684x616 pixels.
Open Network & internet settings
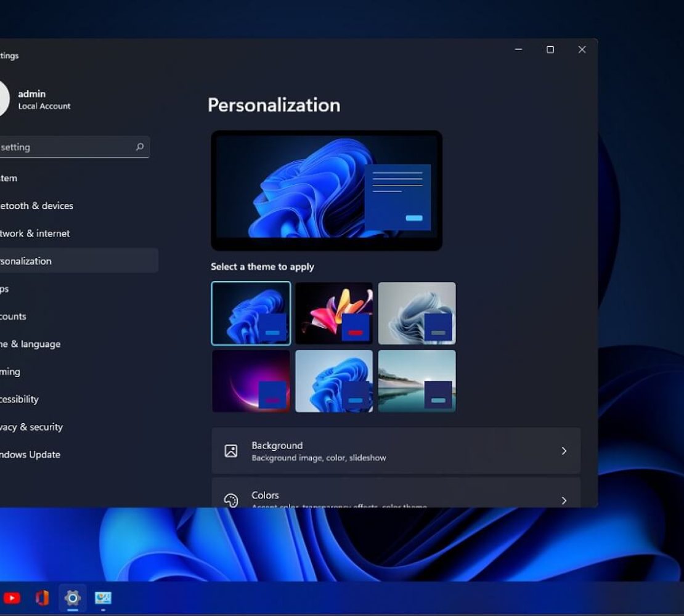coord(35,233)
